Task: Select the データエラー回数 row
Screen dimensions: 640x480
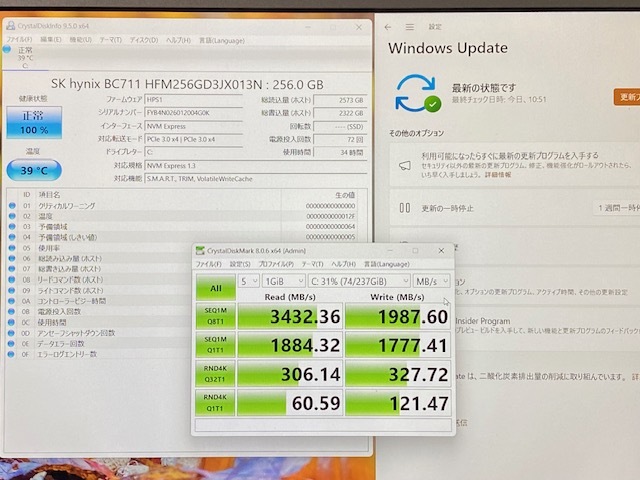Action: pyautogui.click(x=100, y=344)
